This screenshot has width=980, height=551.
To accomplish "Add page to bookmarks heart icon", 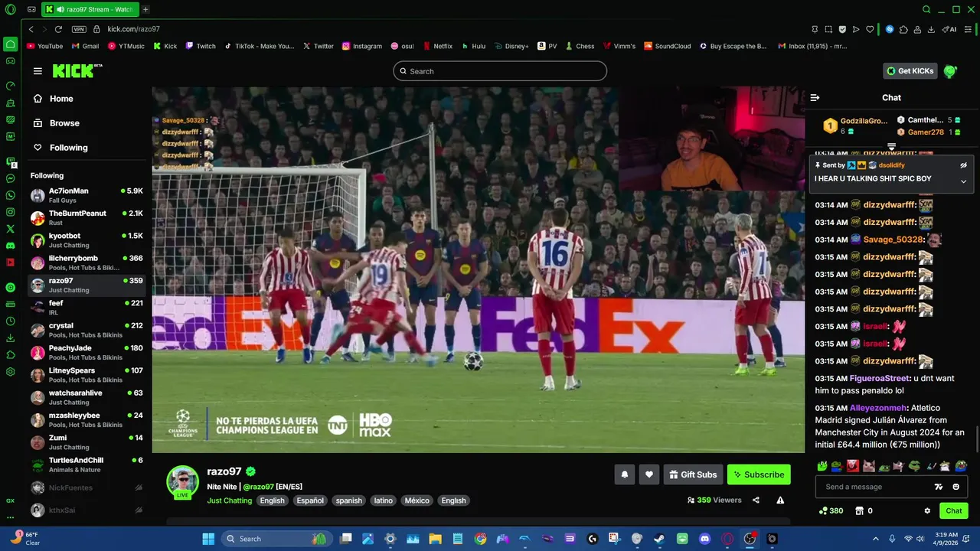I will pyautogui.click(x=870, y=29).
